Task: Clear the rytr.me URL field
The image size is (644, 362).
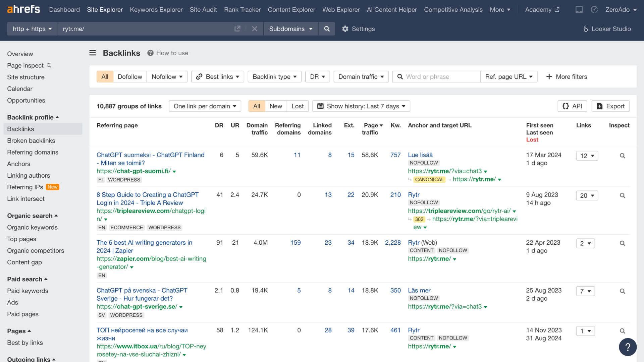Action: [255, 29]
